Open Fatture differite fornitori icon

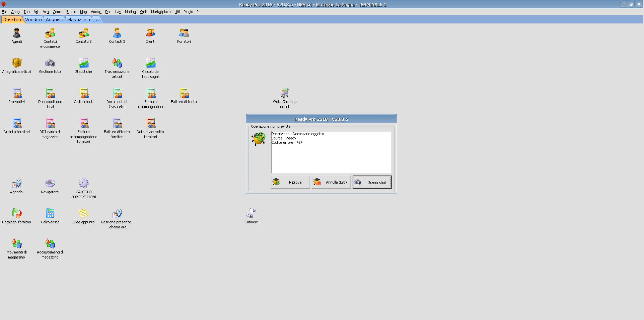[x=117, y=123]
